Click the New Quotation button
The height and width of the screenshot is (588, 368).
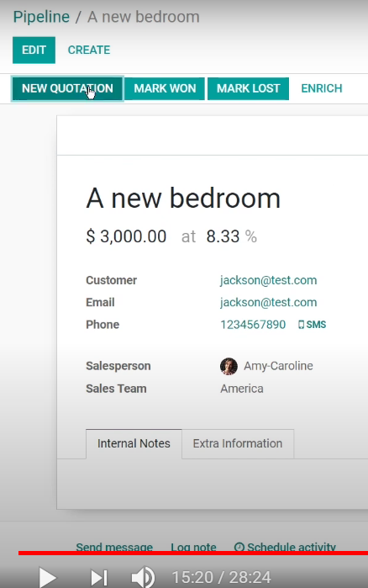point(67,88)
